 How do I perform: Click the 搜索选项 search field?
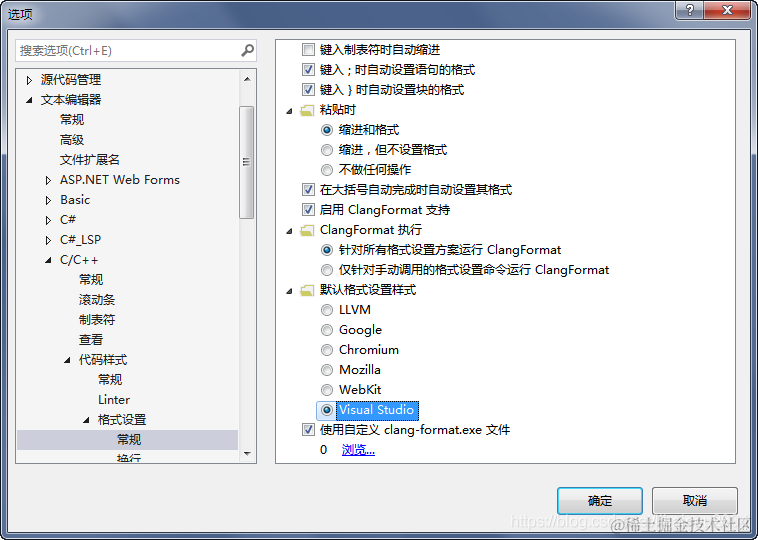pos(128,50)
